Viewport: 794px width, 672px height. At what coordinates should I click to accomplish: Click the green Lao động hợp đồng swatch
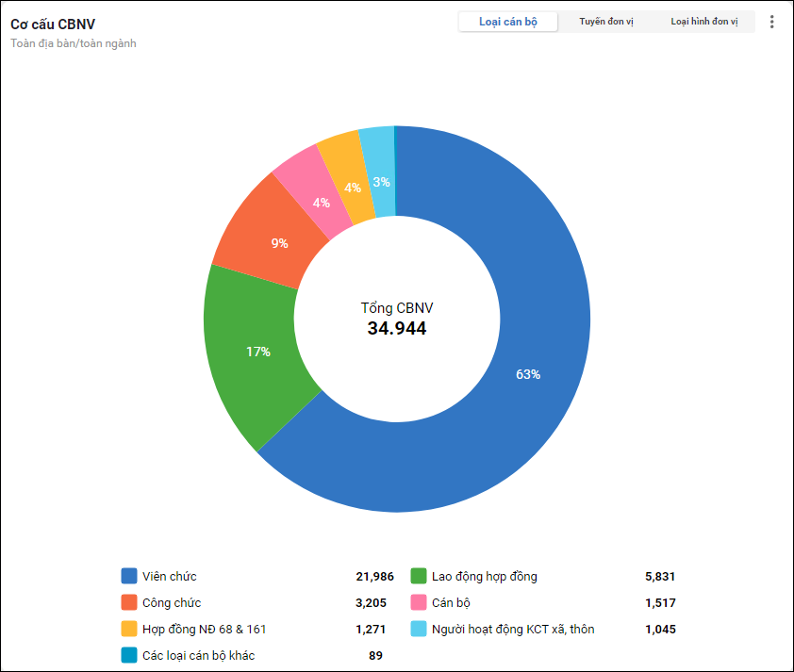(x=420, y=576)
